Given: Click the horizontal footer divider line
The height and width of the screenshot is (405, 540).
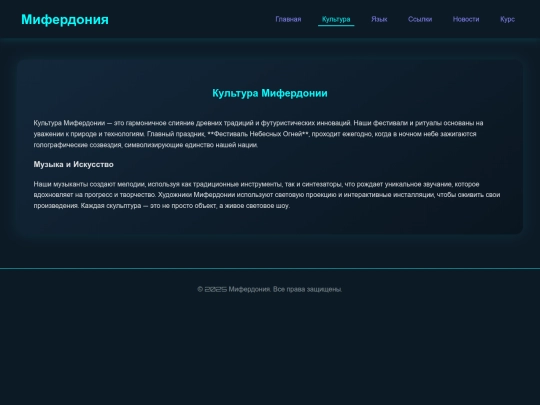Looking at the screenshot, I should pyautogui.click(x=270, y=268).
